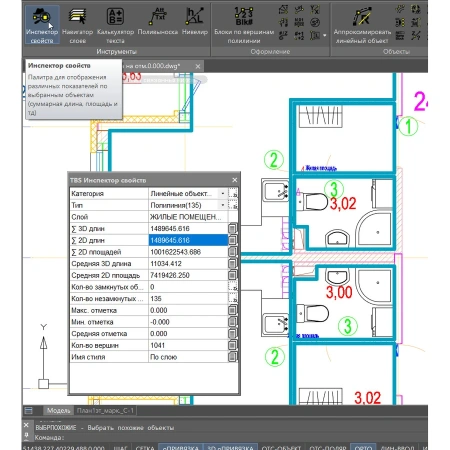Click the green circled 1 marker in drawing

[x=408, y=126]
